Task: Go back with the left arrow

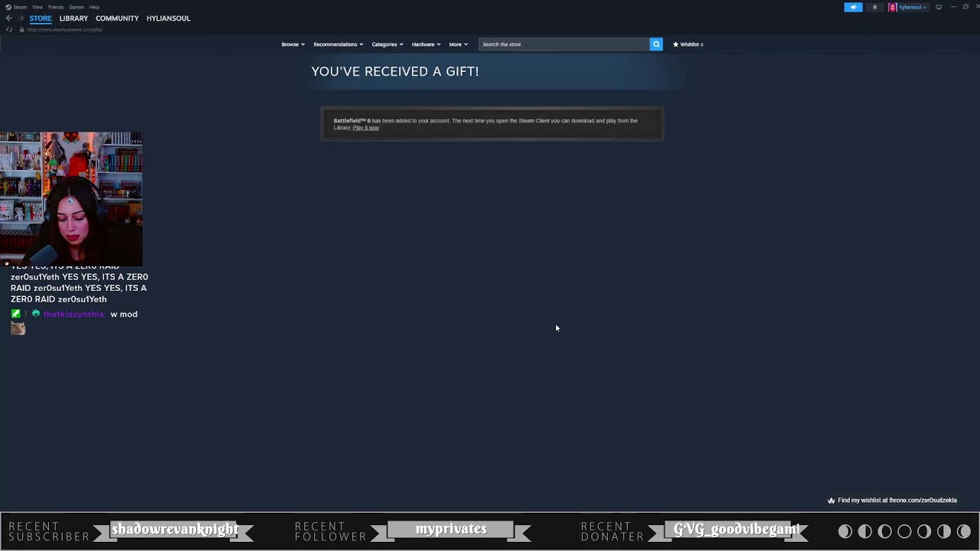Action: click(x=9, y=18)
